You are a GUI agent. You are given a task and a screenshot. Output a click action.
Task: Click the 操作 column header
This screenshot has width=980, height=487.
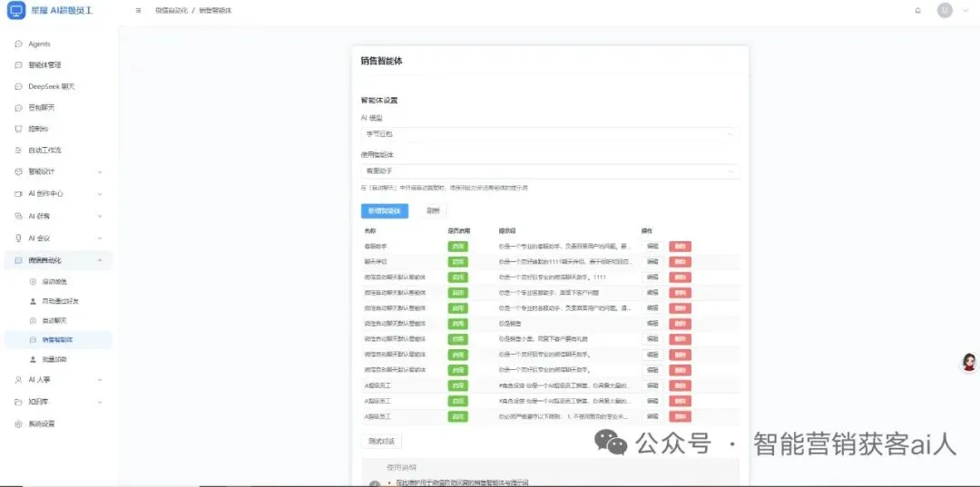click(647, 231)
